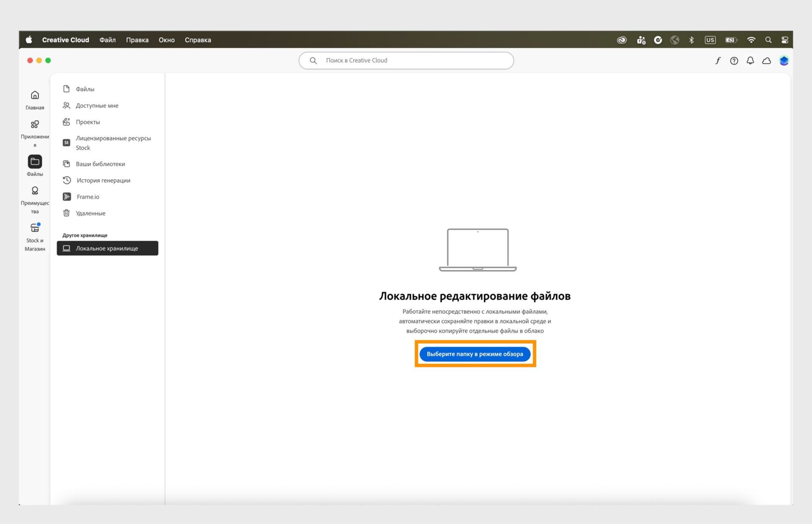Open Spotlight search in menu bar
Screen dimensions: 812x524
768,40
